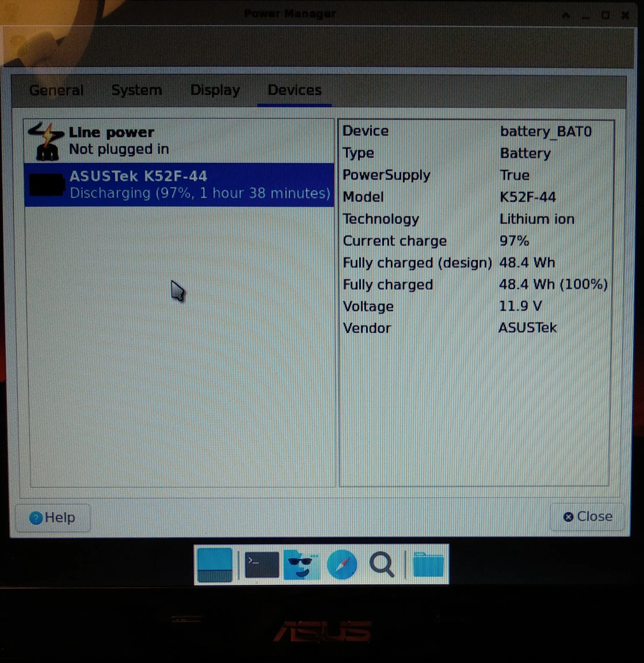Open the Display tab

click(215, 91)
